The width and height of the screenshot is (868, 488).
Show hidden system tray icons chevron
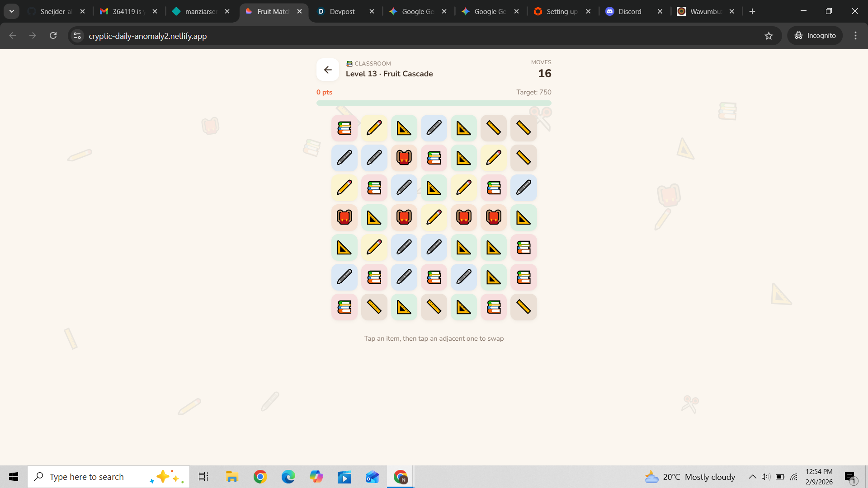click(x=752, y=477)
